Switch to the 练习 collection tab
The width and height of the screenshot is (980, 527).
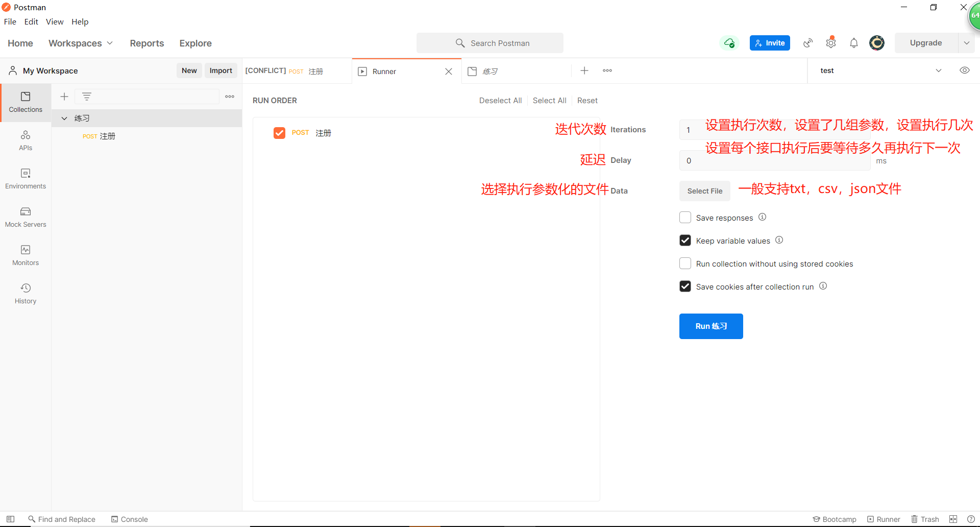pos(516,71)
